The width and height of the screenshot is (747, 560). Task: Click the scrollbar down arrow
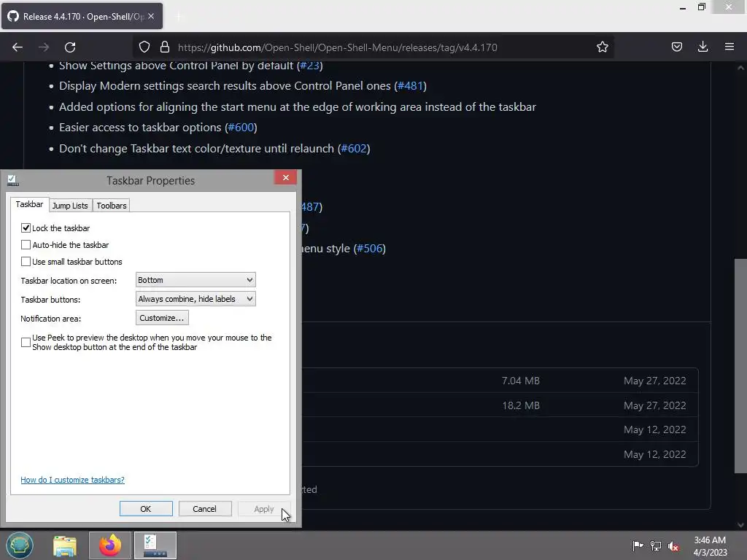740,525
